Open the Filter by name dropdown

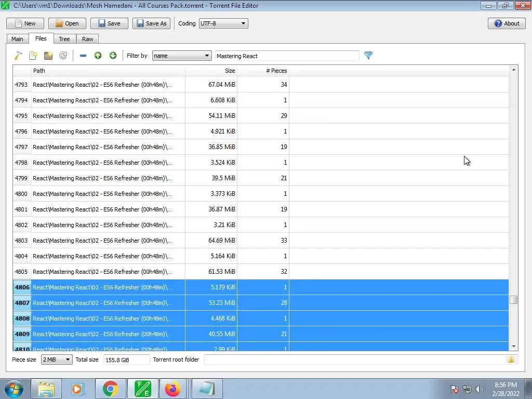(x=182, y=56)
